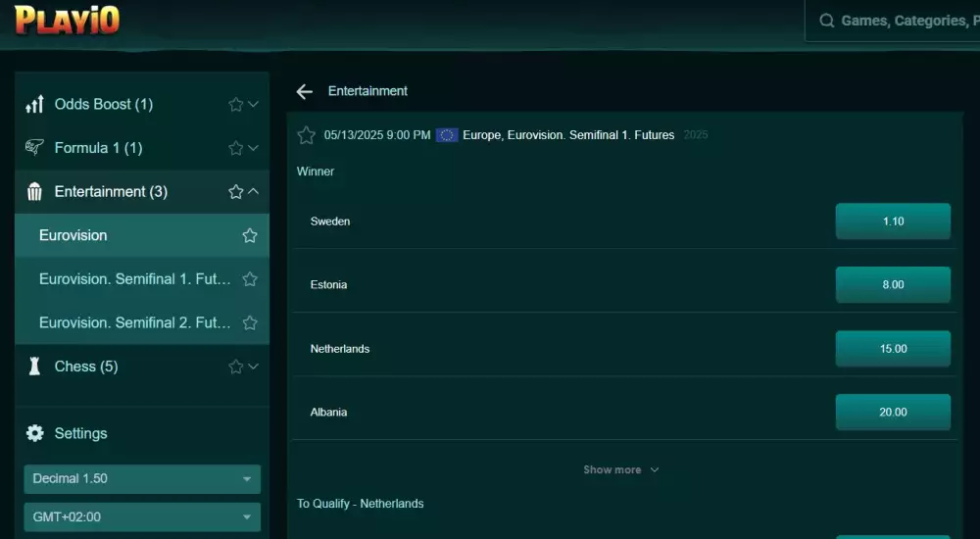The image size is (980, 539).
Task: Bet on Netherlands at 15.00
Action: click(x=893, y=349)
